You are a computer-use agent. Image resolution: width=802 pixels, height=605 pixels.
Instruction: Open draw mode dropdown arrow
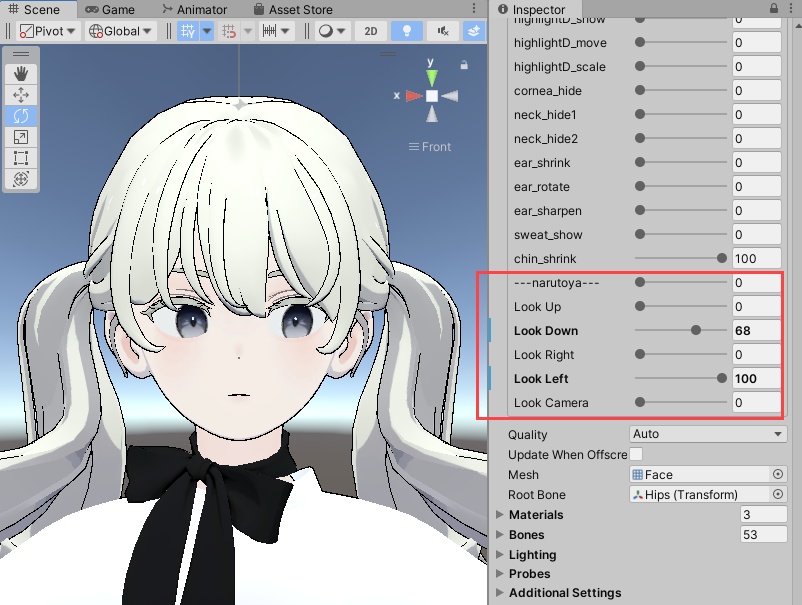pyautogui.click(x=341, y=31)
